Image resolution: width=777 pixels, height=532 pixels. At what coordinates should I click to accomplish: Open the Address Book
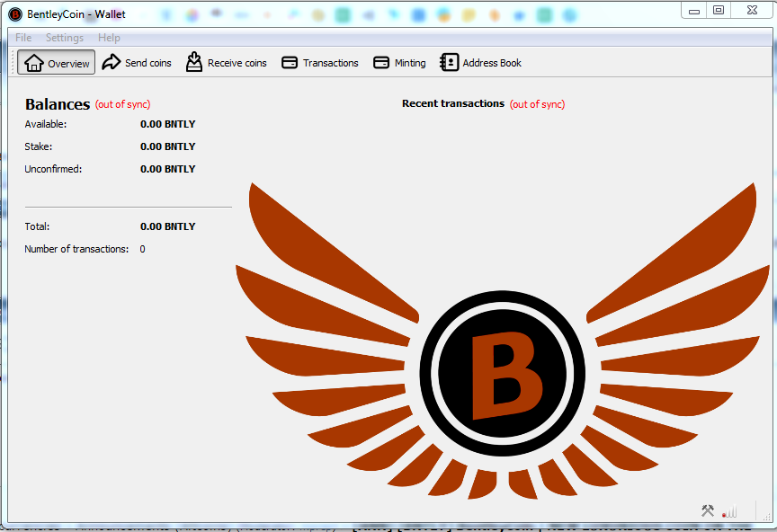click(480, 62)
